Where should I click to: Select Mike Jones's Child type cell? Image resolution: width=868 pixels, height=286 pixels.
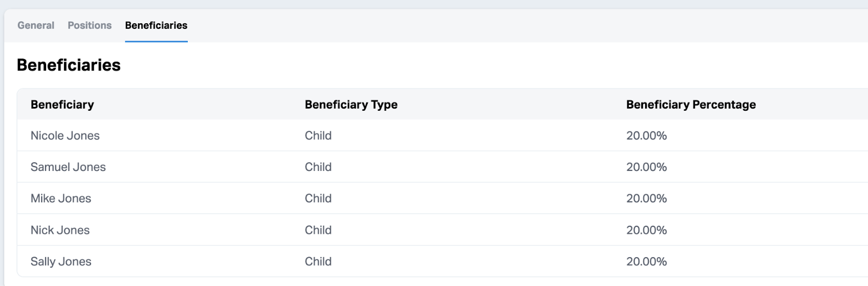[318, 199]
